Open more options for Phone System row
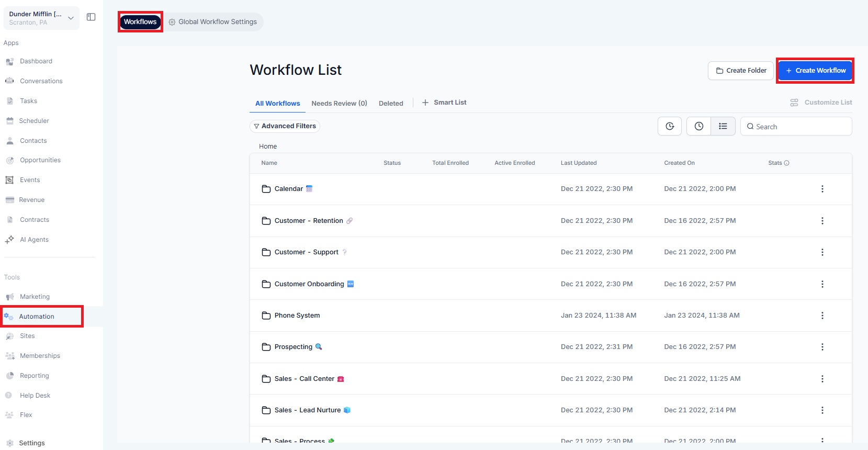 pos(822,316)
